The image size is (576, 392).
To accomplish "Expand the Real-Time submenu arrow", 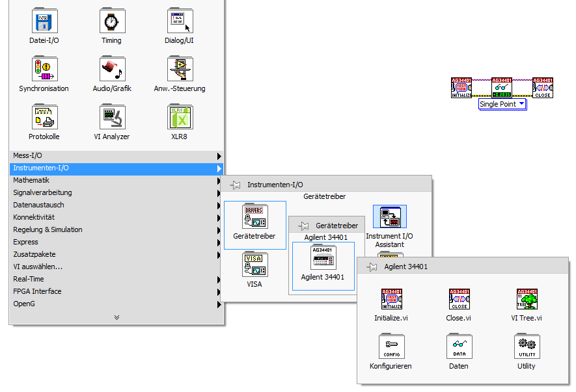I will (x=219, y=280).
